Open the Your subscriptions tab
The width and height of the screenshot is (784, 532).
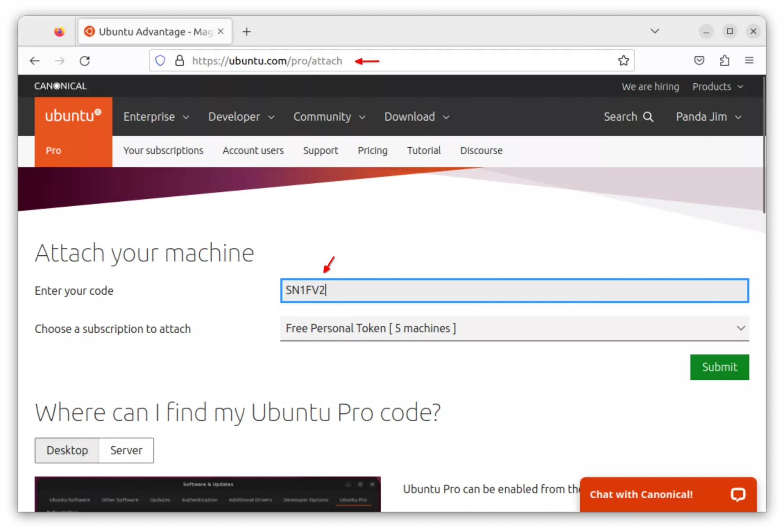[x=163, y=150]
